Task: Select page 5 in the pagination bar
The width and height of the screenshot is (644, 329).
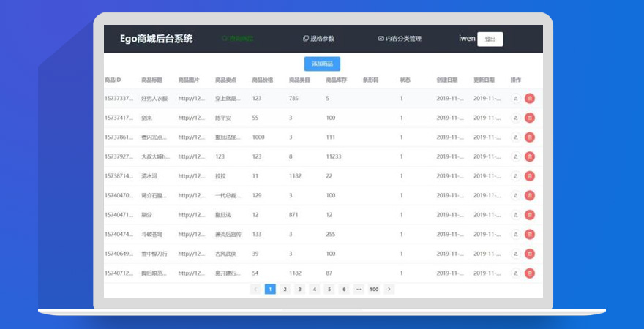Action: click(x=329, y=290)
